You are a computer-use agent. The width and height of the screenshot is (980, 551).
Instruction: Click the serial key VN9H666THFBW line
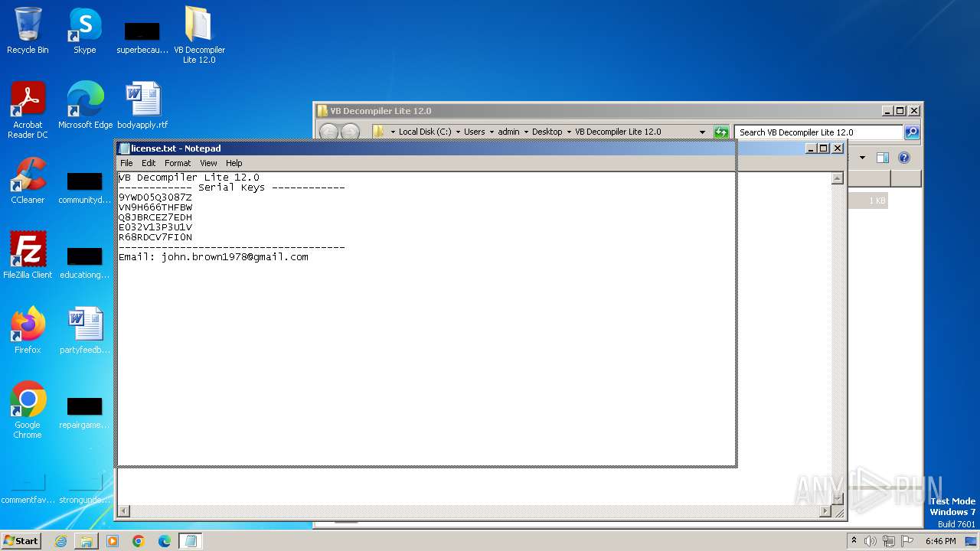[155, 207]
